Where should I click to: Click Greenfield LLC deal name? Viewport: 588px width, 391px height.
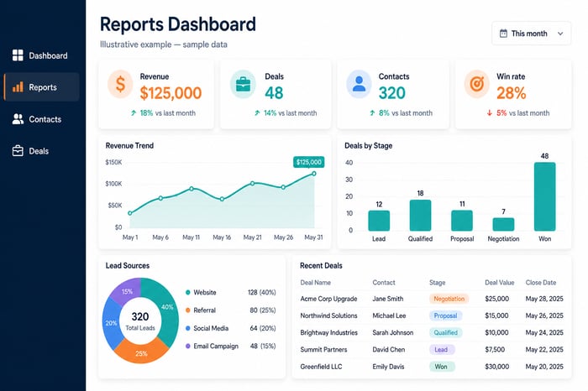tap(321, 367)
